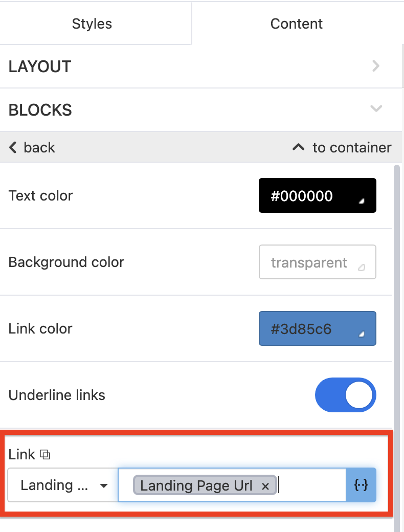Viewport: 404px width, 532px height.
Task: Click the copy icon beside Link label
Action: pyautogui.click(x=46, y=454)
